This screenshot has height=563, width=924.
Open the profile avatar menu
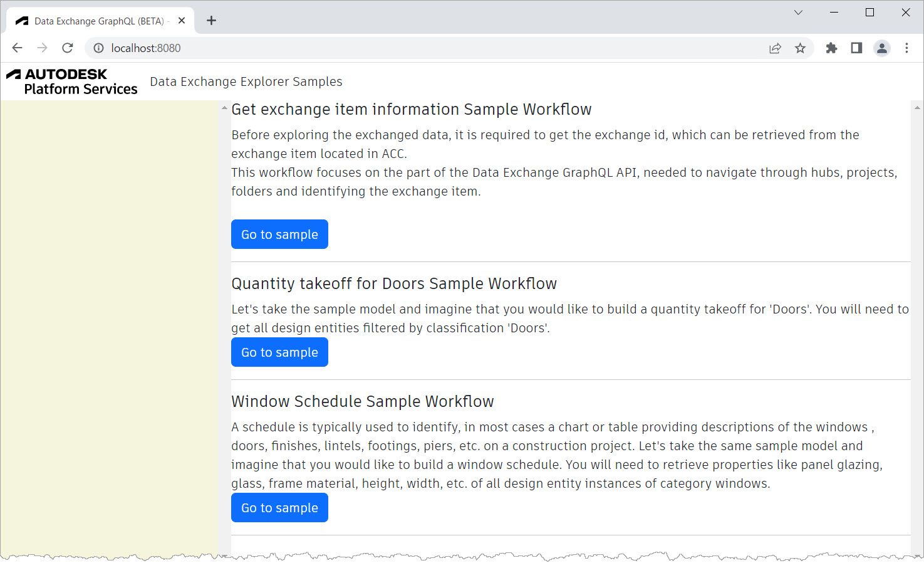click(882, 48)
